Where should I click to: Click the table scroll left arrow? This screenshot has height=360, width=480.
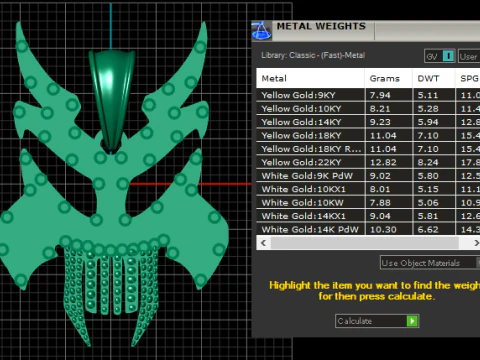(264, 243)
